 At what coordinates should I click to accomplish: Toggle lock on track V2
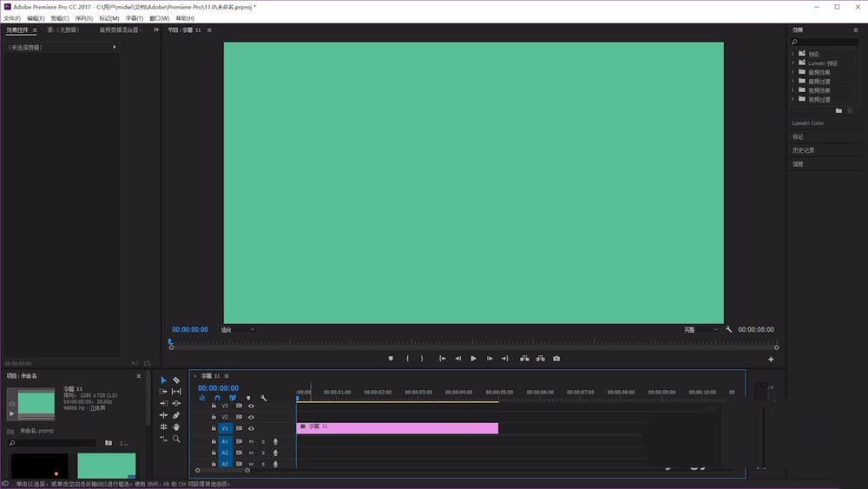[214, 417]
